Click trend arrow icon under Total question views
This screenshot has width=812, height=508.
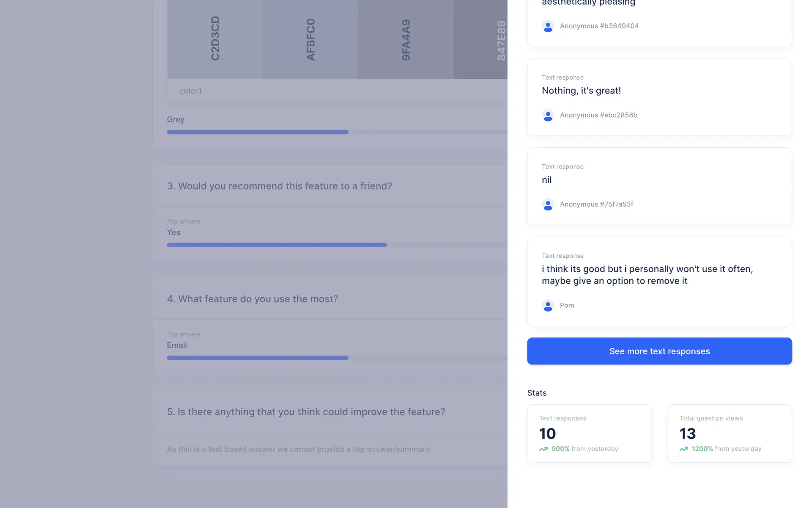(x=683, y=449)
